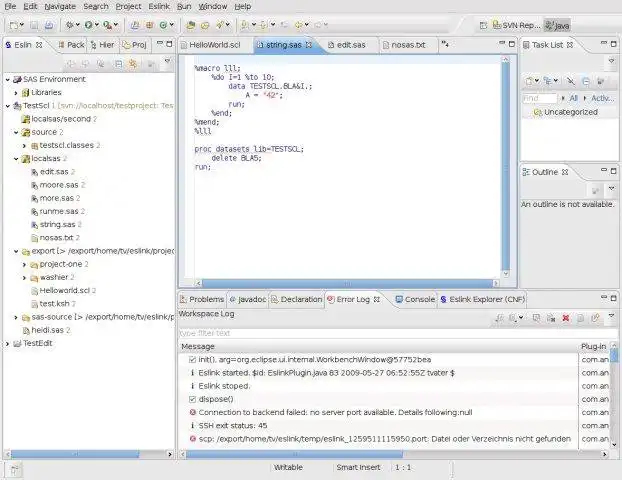Image resolution: width=622 pixels, height=480 pixels.
Task: Open the Run button dropdown arrow
Action: click(x=96, y=25)
